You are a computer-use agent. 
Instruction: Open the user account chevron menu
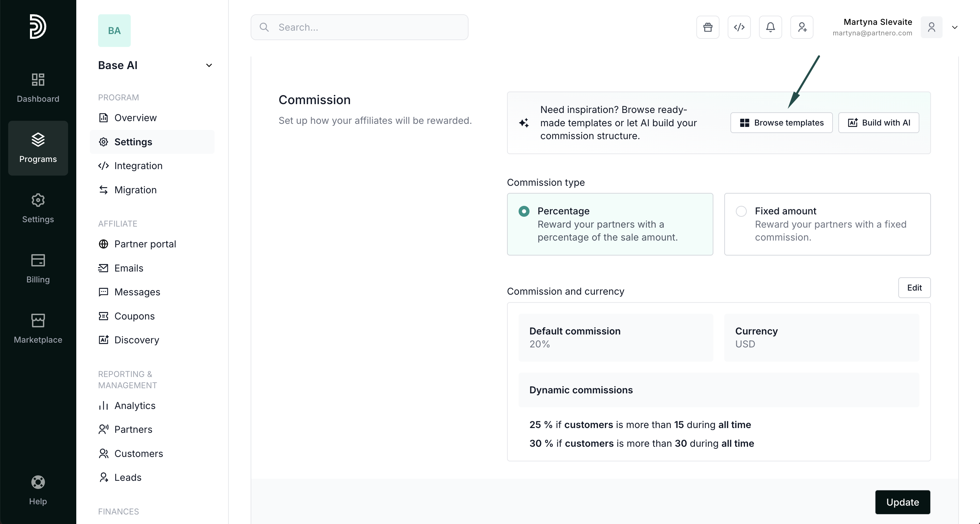click(x=954, y=27)
